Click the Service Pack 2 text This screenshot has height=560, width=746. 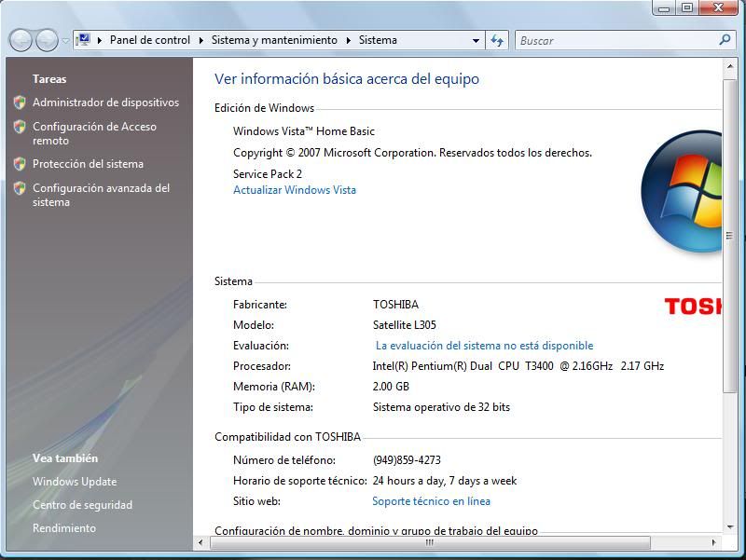(x=268, y=174)
